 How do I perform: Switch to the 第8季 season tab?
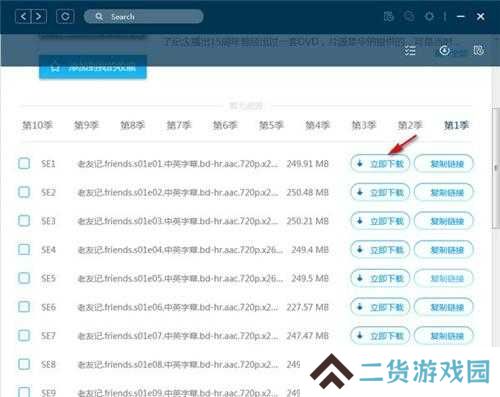[x=132, y=125]
